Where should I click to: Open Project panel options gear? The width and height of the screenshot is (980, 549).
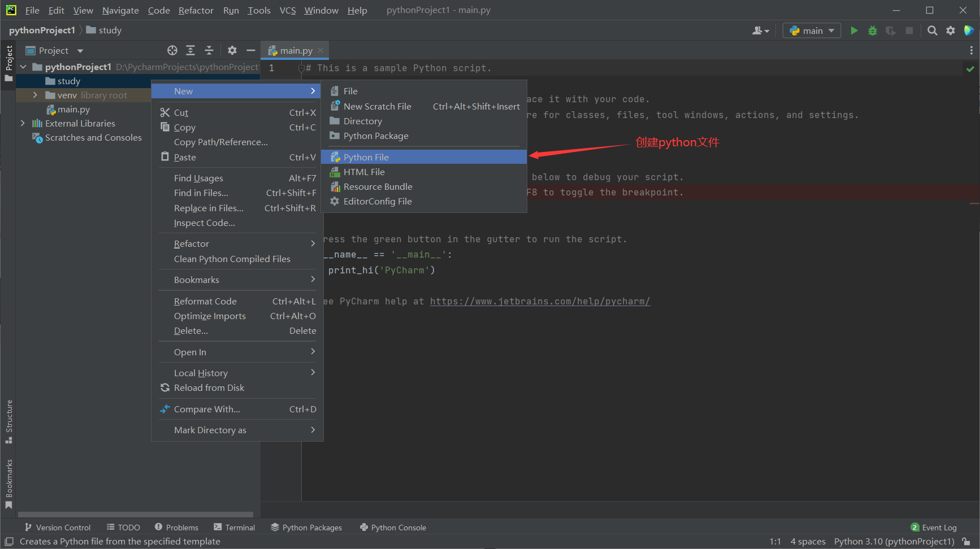click(x=232, y=50)
